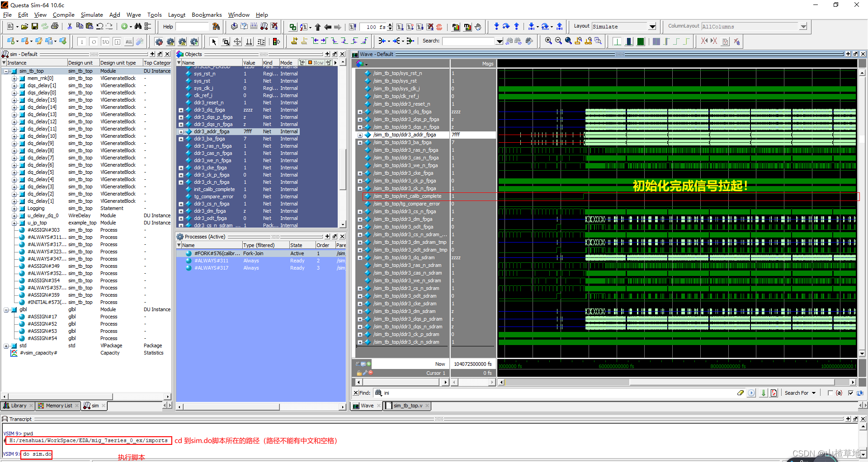Click the green Add plus icon

coord(124,27)
